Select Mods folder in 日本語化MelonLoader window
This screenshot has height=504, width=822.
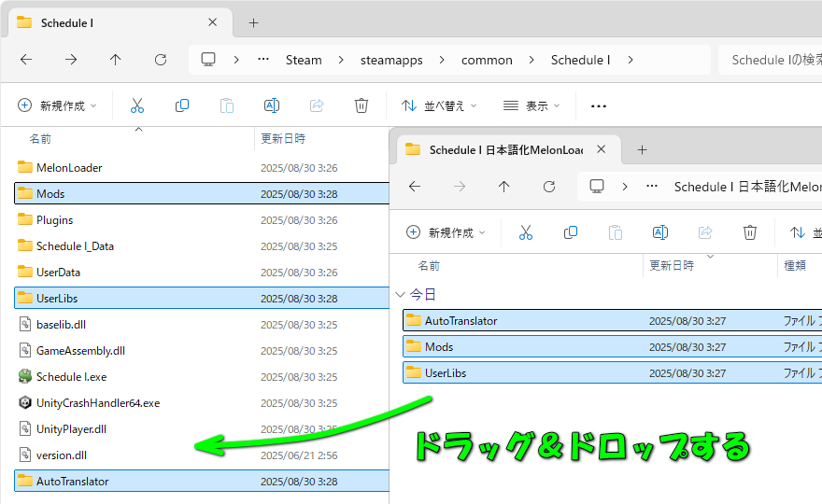[x=613, y=347]
